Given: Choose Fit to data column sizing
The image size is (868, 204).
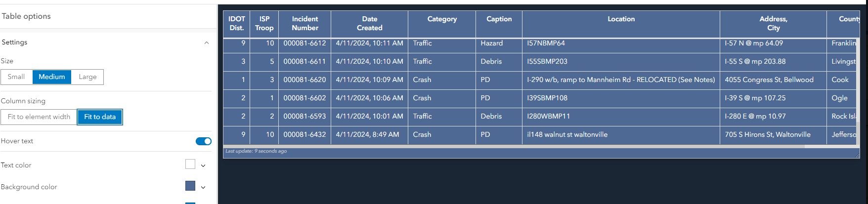Looking at the screenshot, I should [100, 117].
